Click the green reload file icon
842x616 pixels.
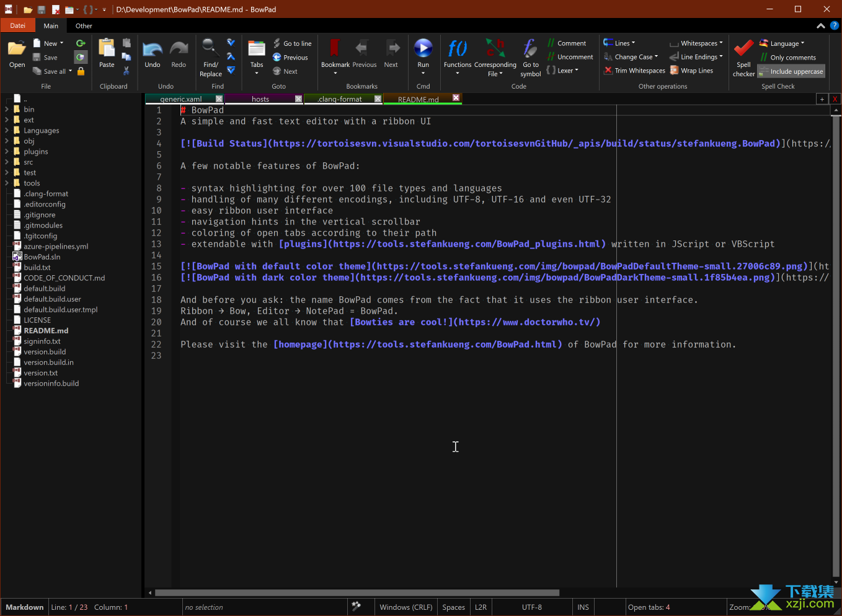[x=81, y=43]
